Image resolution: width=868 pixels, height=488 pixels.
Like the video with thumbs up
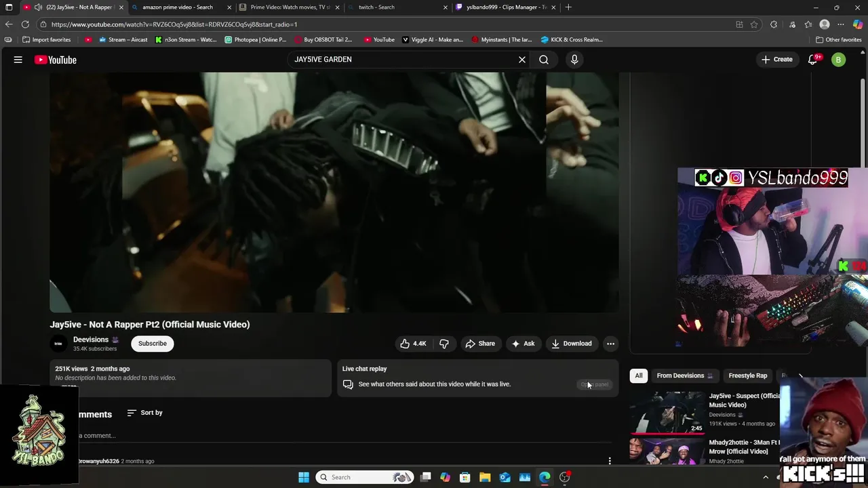pyautogui.click(x=413, y=344)
